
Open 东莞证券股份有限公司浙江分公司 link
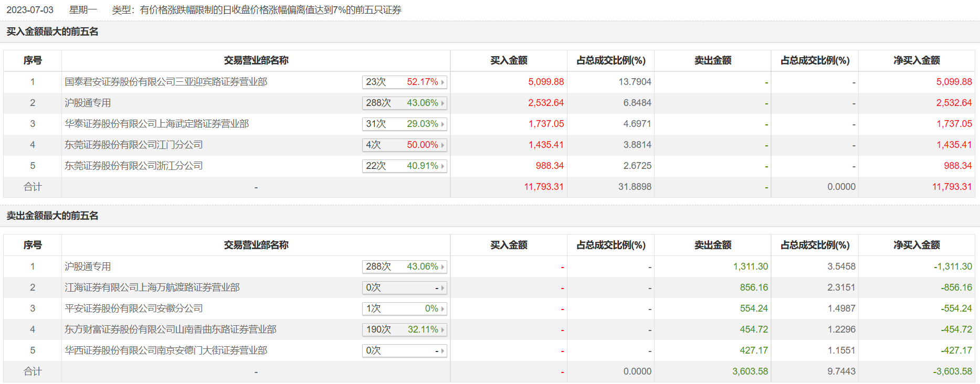pyautogui.click(x=134, y=166)
